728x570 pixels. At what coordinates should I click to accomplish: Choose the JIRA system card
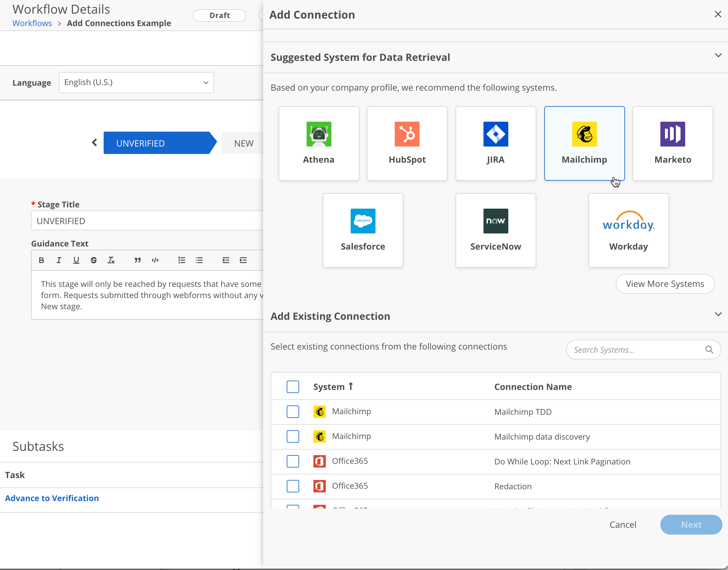coord(496,143)
